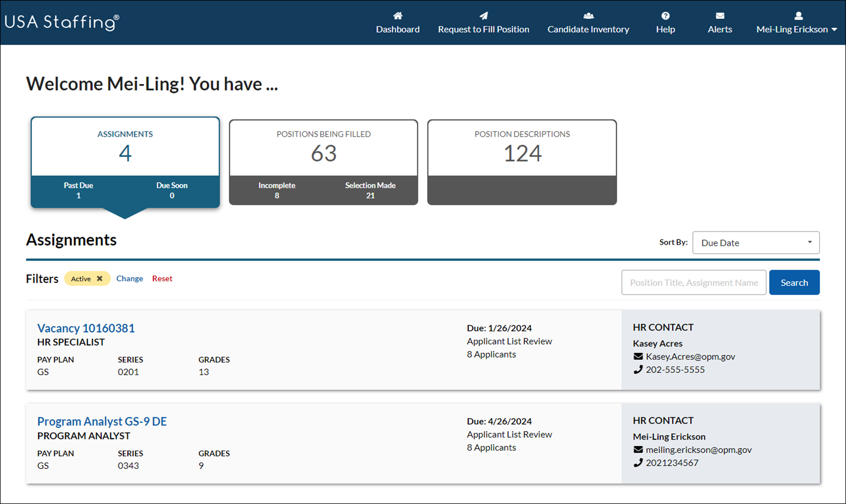846x504 pixels.
Task: Click the Help question mark icon
Action: [665, 16]
